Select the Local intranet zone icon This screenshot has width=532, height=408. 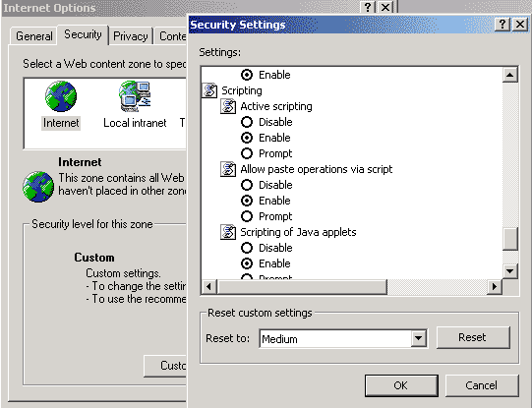135,96
